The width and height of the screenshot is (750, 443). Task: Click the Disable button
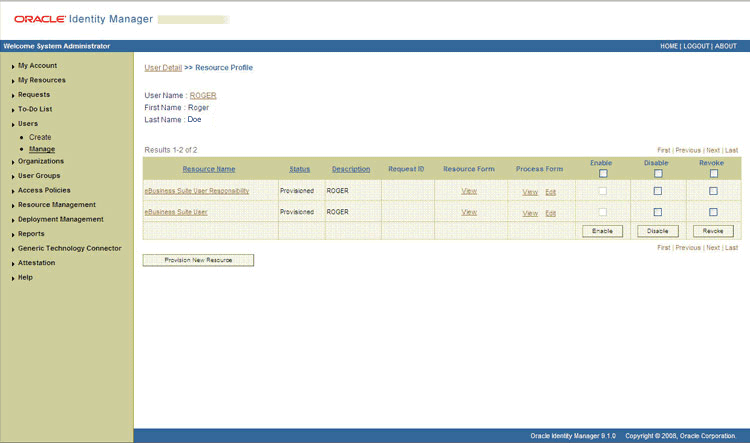click(x=658, y=231)
